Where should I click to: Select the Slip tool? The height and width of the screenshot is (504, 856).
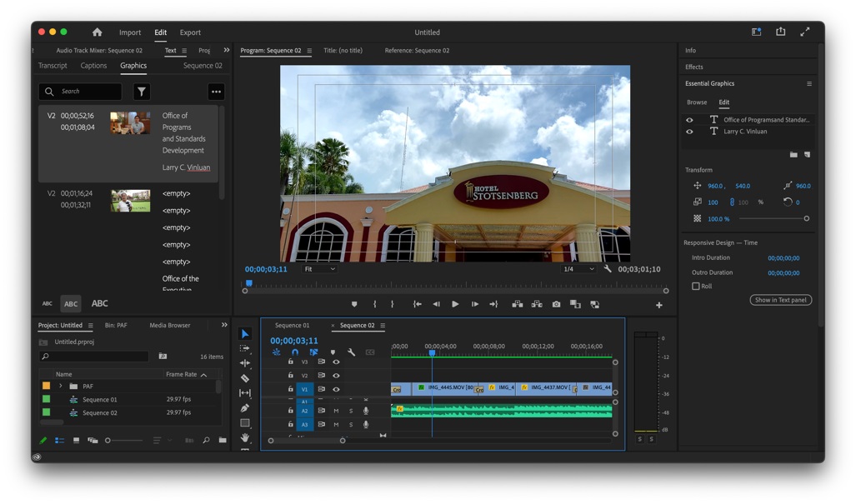245,392
